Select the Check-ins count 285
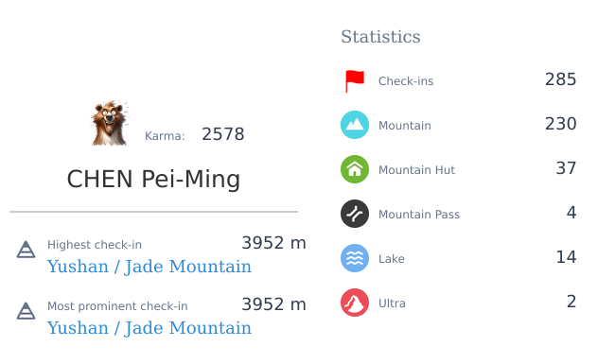The image size is (615, 364). pyautogui.click(x=560, y=79)
